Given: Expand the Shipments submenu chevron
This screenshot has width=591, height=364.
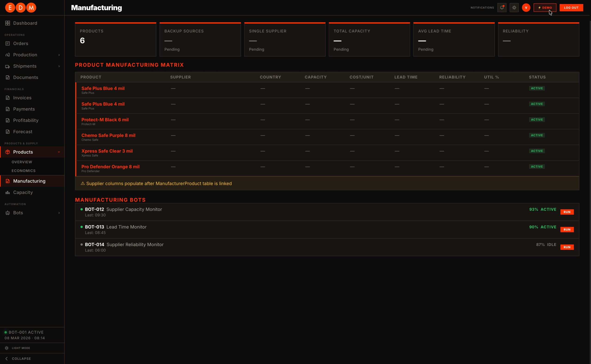Looking at the screenshot, I should click(x=59, y=66).
